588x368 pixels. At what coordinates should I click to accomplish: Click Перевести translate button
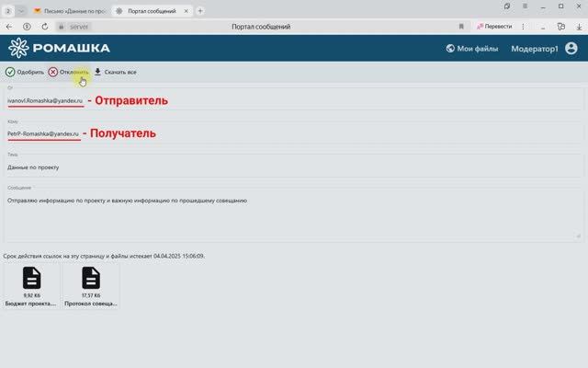494,27
